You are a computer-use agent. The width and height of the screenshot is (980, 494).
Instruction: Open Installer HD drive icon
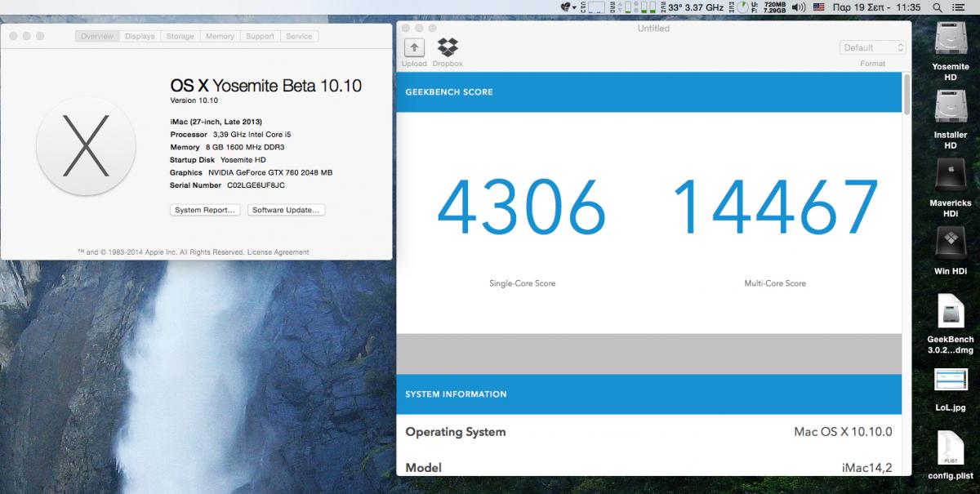pyautogui.click(x=951, y=106)
